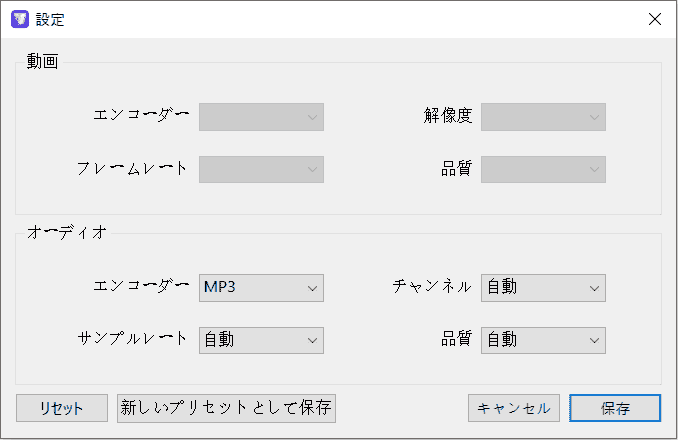Open the video 品質 dropdown

tap(543, 169)
